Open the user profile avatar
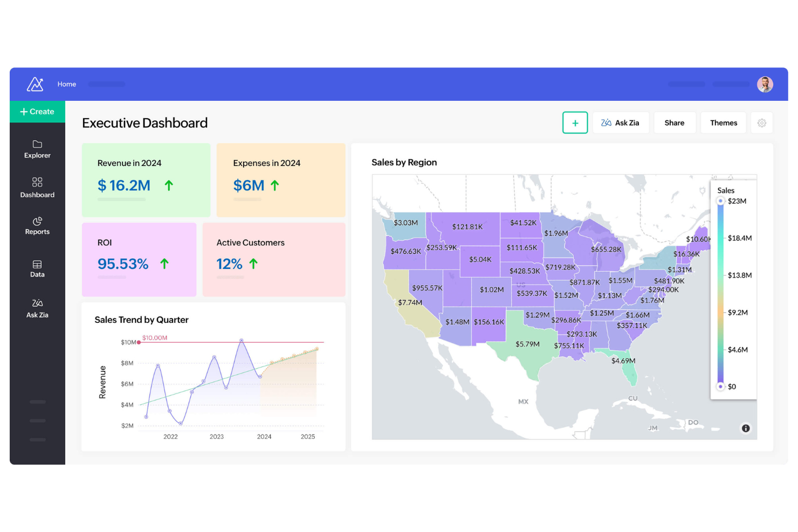Image resolution: width=798 pixels, height=532 pixels. tap(765, 84)
